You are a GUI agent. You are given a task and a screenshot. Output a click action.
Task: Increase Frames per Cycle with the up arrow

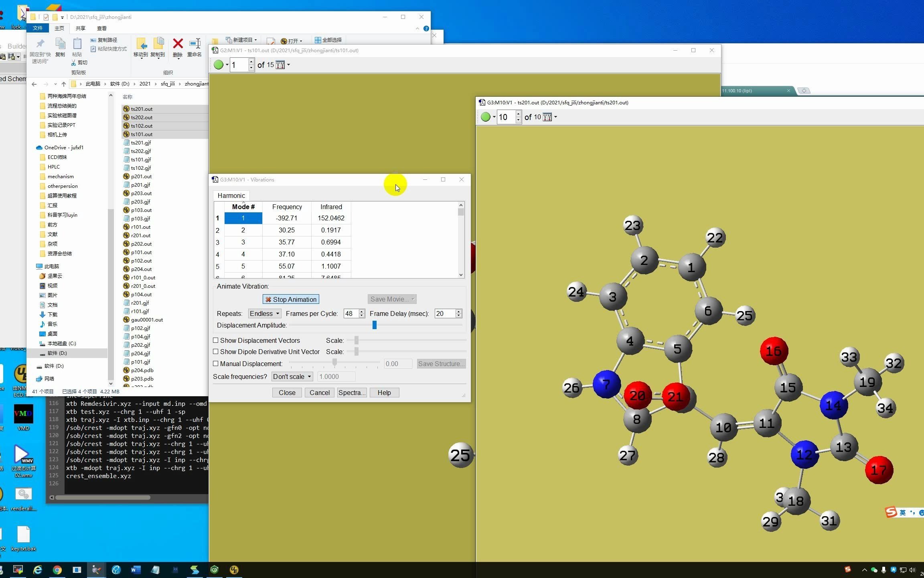[362, 311]
